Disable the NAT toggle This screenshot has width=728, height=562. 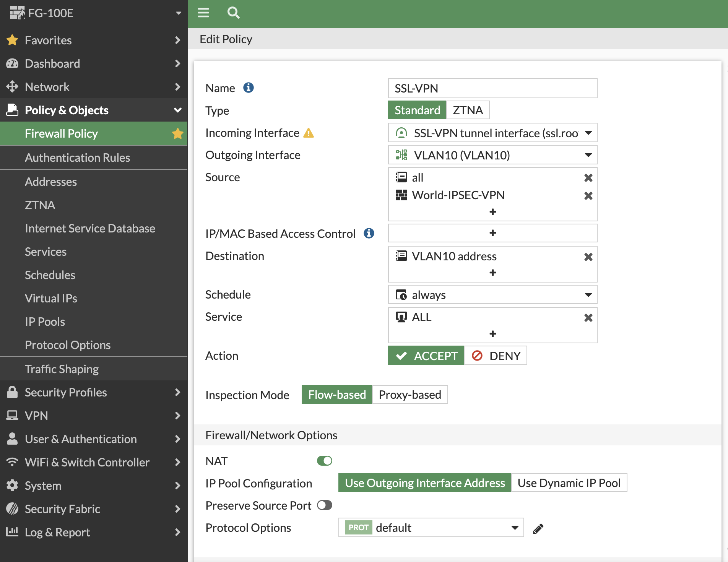[x=324, y=461]
